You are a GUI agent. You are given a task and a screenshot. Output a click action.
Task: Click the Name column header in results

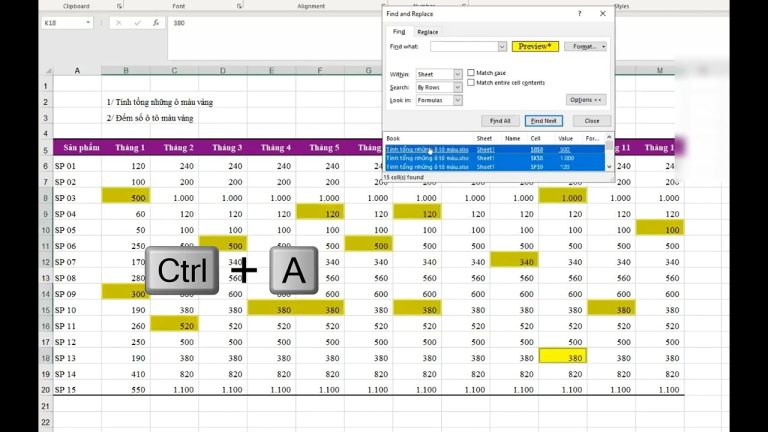coord(514,139)
